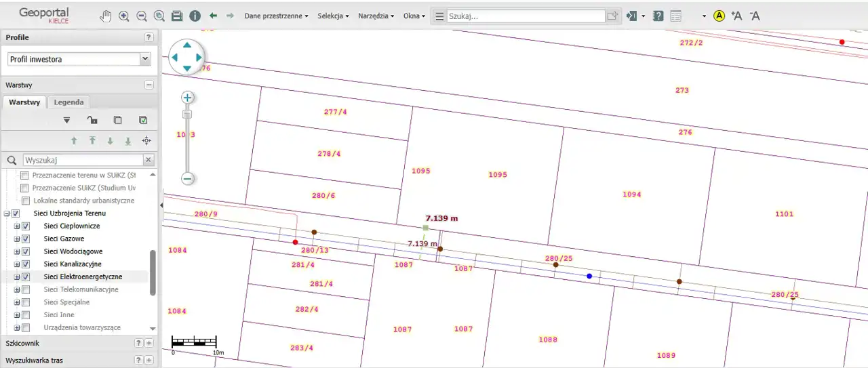Viewport: 868px width, 368px height.
Task: Open the Dane przestrzenne menu
Action: tap(276, 16)
